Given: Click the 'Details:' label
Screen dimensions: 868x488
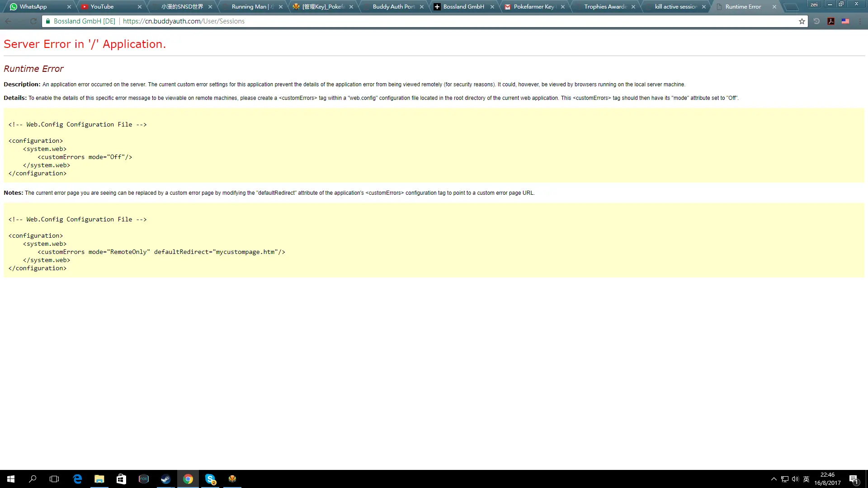Looking at the screenshot, I should click(x=15, y=98).
